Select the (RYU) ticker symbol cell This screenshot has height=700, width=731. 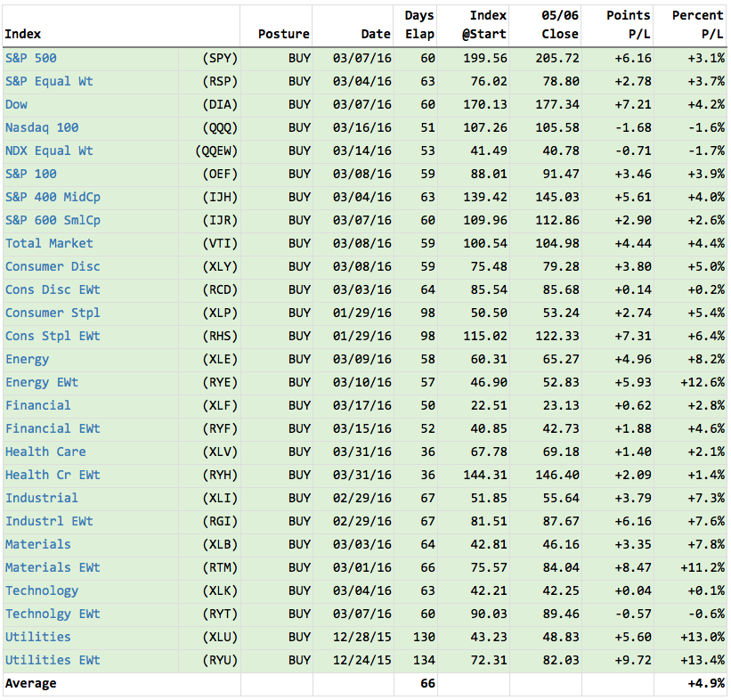point(220,660)
